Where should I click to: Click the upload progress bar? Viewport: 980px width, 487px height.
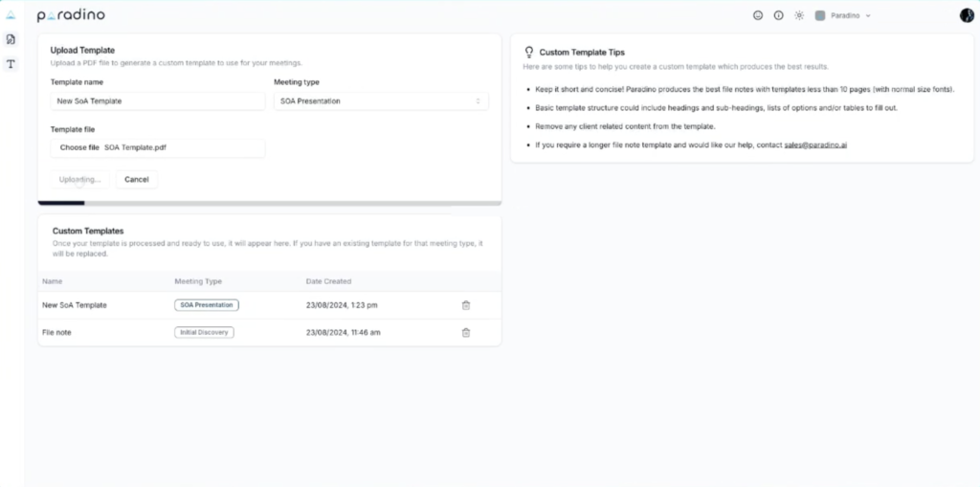tap(269, 203)
